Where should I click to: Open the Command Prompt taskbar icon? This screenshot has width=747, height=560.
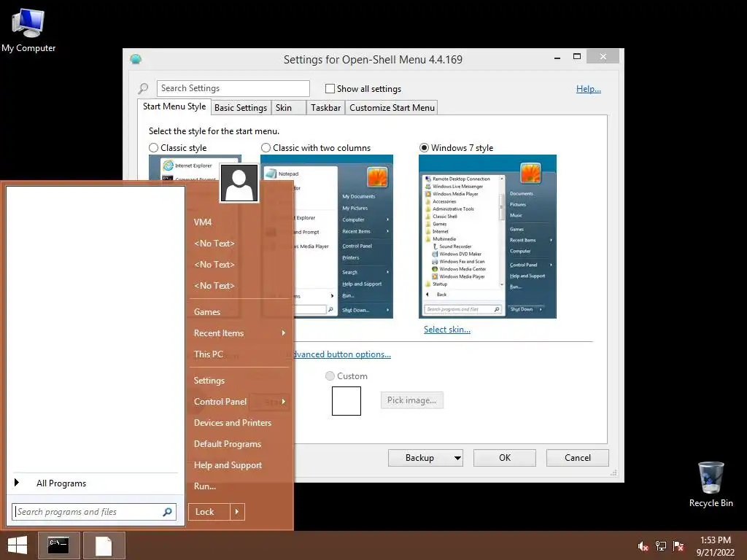pyautogui.click(x=59, y=545)
